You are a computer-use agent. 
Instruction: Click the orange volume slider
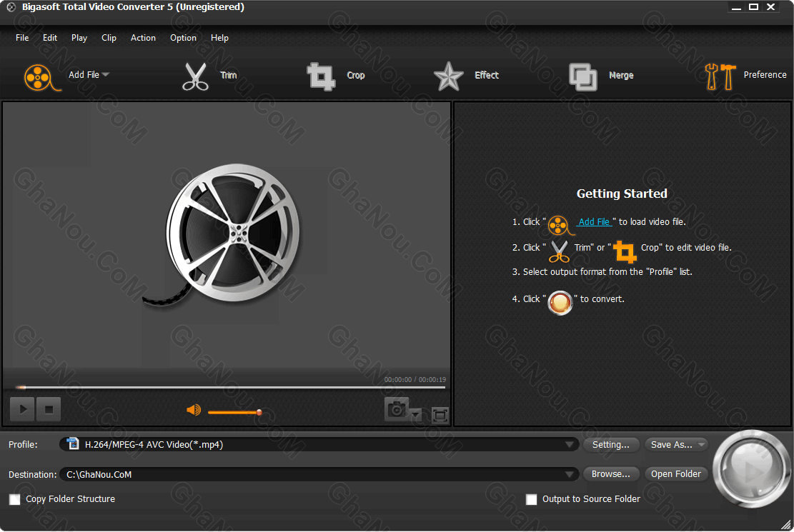click(234, 412)
